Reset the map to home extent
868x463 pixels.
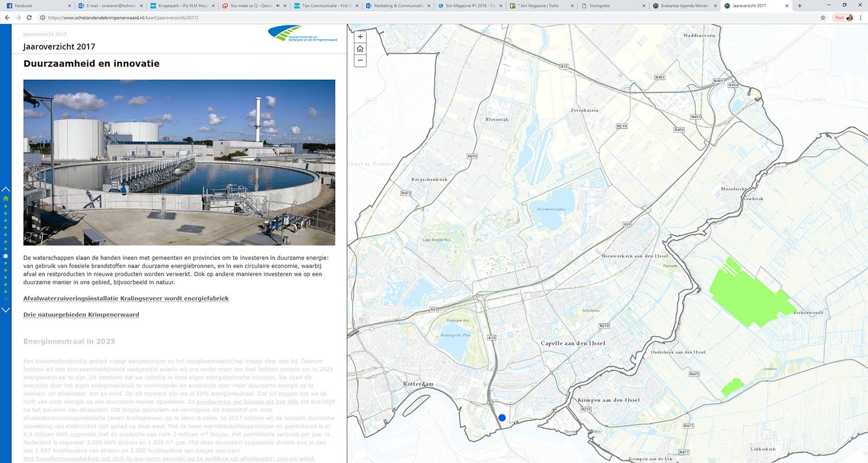pyautogui.click(x=360, y=49)
